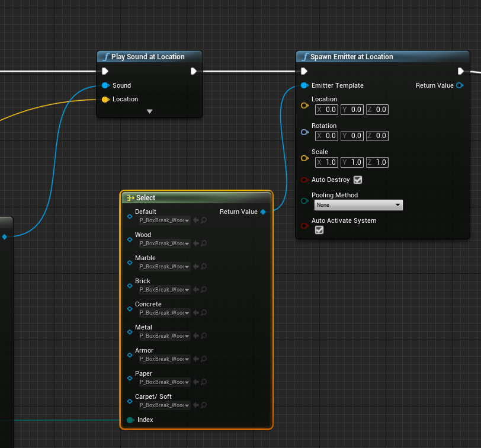Click the Rotation Z value field

[x=377, y=136]
